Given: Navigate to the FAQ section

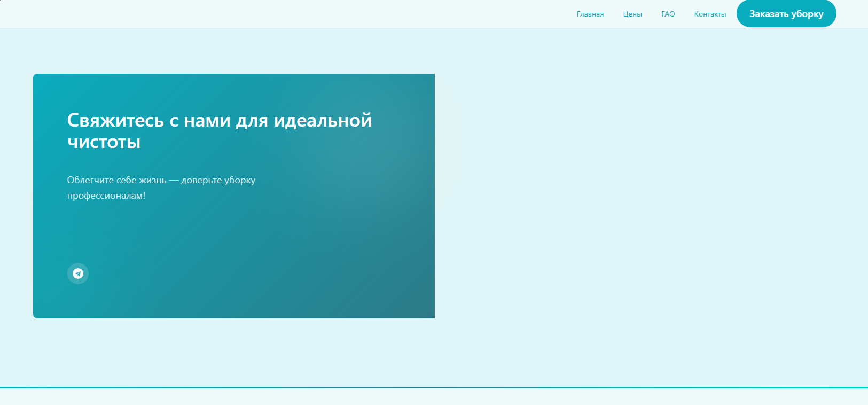Looking at the screenshot, I should pyautogui.click(x=668, y=14).
